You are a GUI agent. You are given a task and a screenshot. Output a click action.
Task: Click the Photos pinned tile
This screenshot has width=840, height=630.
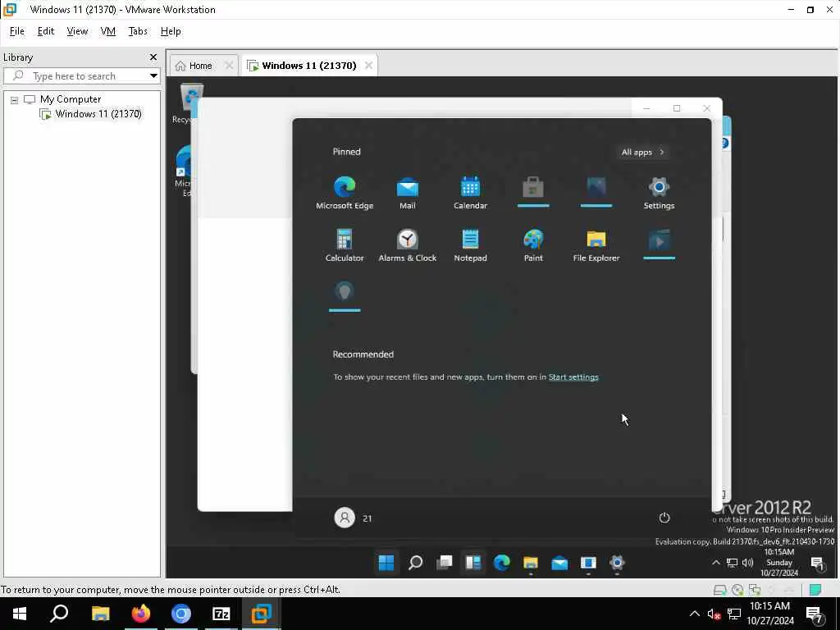596,188
